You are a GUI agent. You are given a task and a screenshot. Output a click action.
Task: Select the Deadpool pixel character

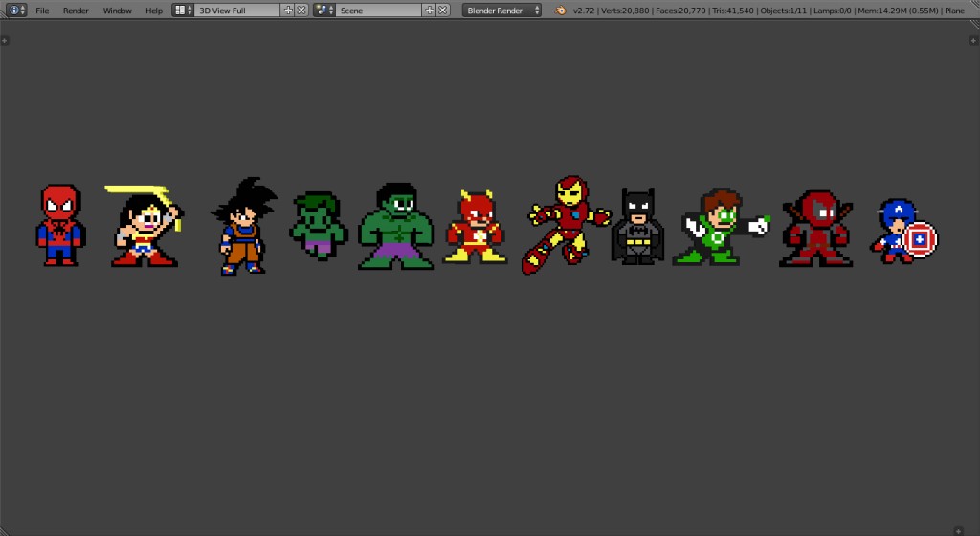coord(816,228)
